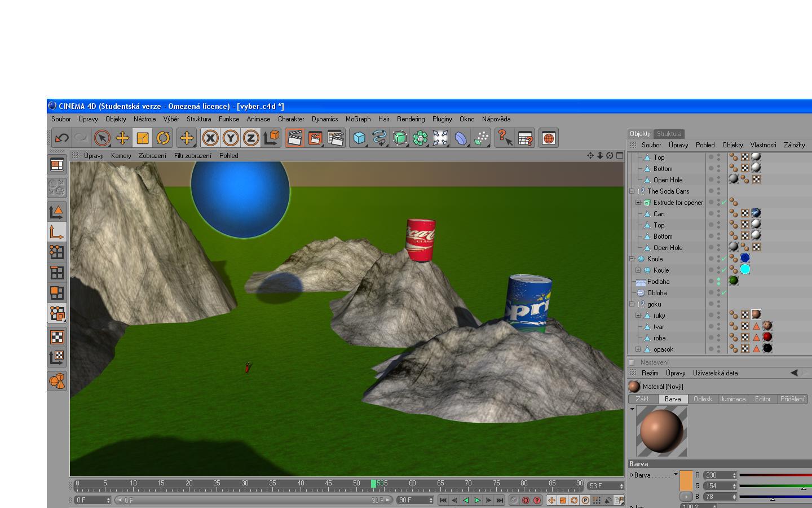Image resolution: width=812 pixels, height=508 pixels.
Task: Open the Array modeling objects icon
Action: coord(420,138)
